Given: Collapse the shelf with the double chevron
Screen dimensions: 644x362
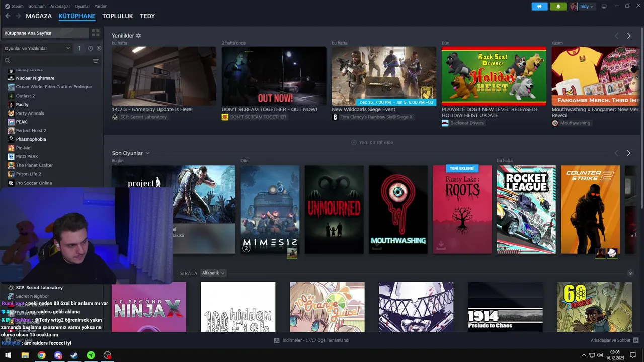Looking at the screenshot, I should point(630,273).
